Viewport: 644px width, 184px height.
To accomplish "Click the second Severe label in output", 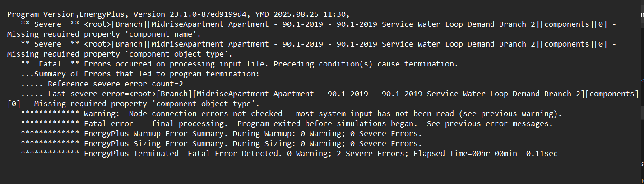I will click(48, 44).
